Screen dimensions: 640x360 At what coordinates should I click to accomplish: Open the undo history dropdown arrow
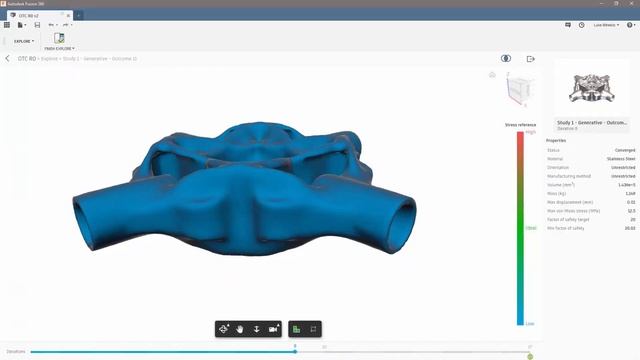pos(56,25)
